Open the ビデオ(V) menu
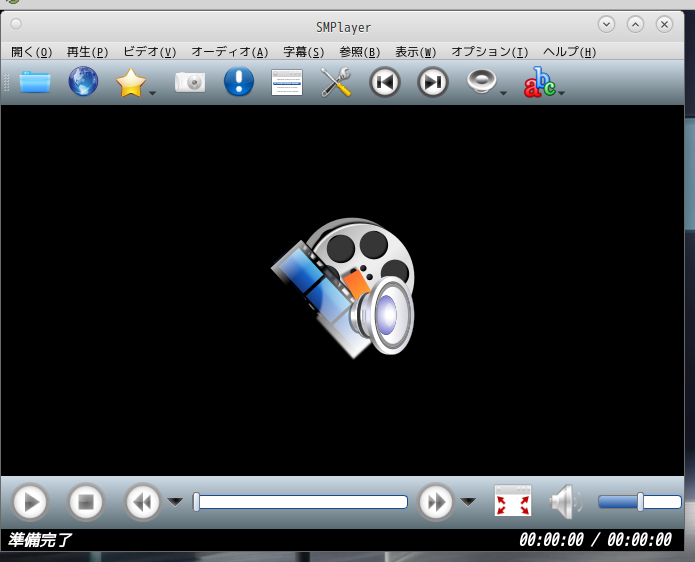 coord(150,52)
